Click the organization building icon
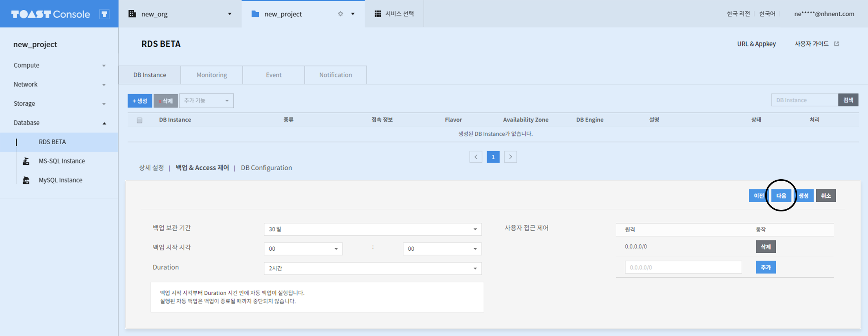The width and height of the screenshot is (868, 336). coord(132,14)
